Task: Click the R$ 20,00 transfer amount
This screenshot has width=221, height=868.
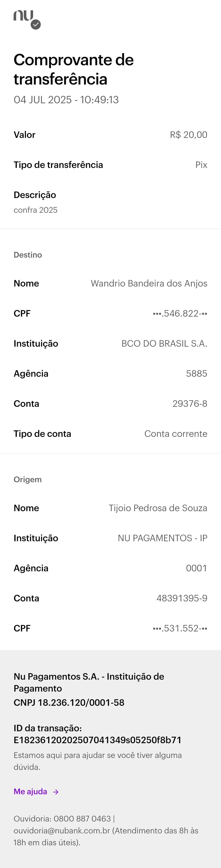Action: tap(189, 134)
